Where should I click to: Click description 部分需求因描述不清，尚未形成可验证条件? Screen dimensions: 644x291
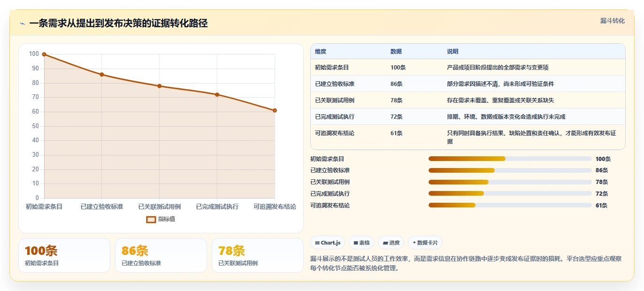coord(500,84)
